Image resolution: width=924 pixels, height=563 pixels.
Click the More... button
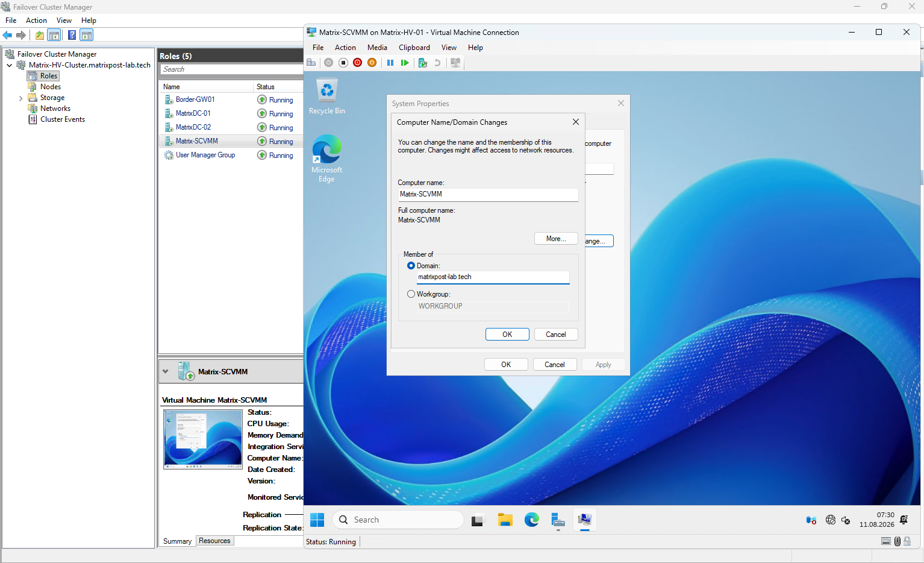(556, 239)
